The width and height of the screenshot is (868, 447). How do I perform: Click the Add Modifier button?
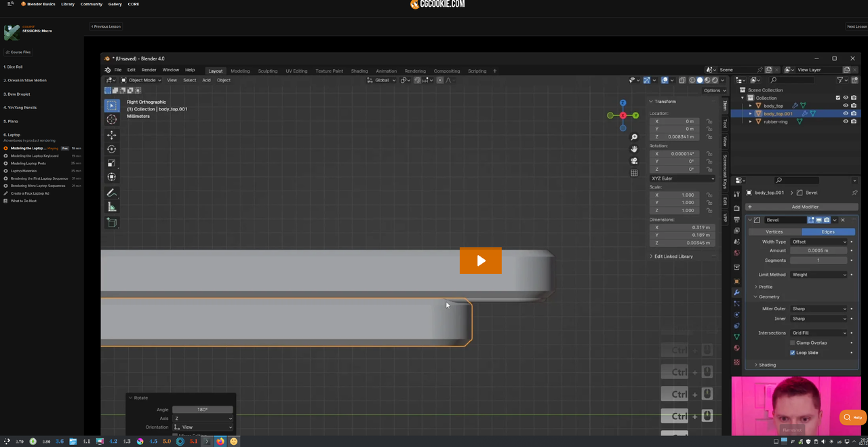tap(804, 207)
